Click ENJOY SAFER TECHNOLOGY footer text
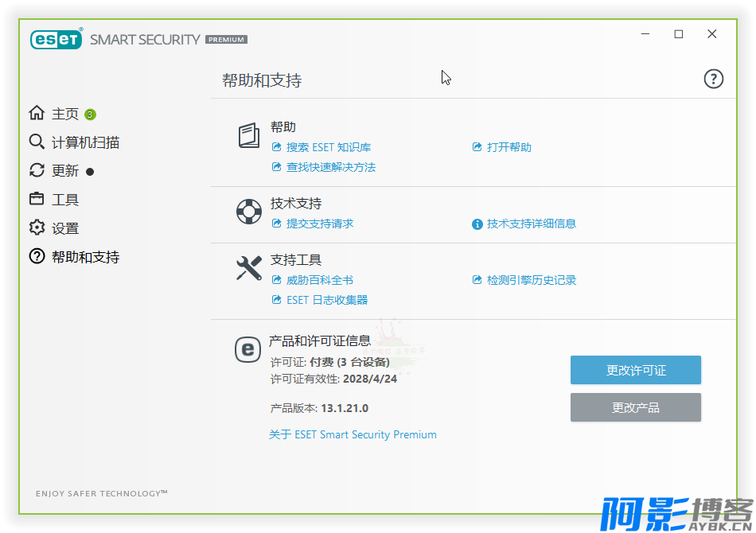This screenshot has height=533, width=756. [101, 493]
